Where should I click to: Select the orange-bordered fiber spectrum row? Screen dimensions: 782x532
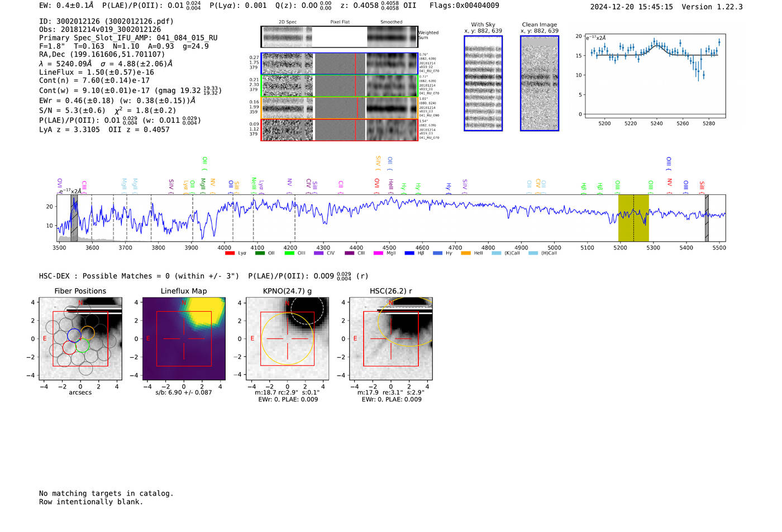pyautogui.click(x=339, y=108)
